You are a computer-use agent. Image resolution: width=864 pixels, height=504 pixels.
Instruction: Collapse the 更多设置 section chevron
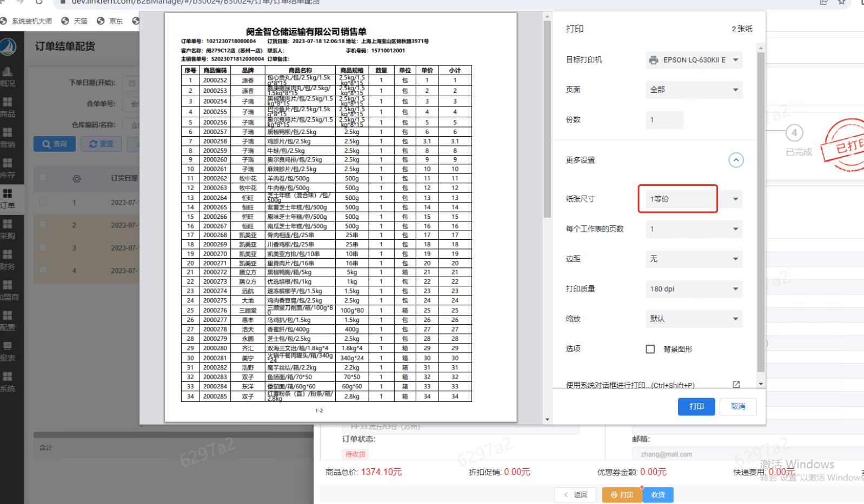click(736, 160)
